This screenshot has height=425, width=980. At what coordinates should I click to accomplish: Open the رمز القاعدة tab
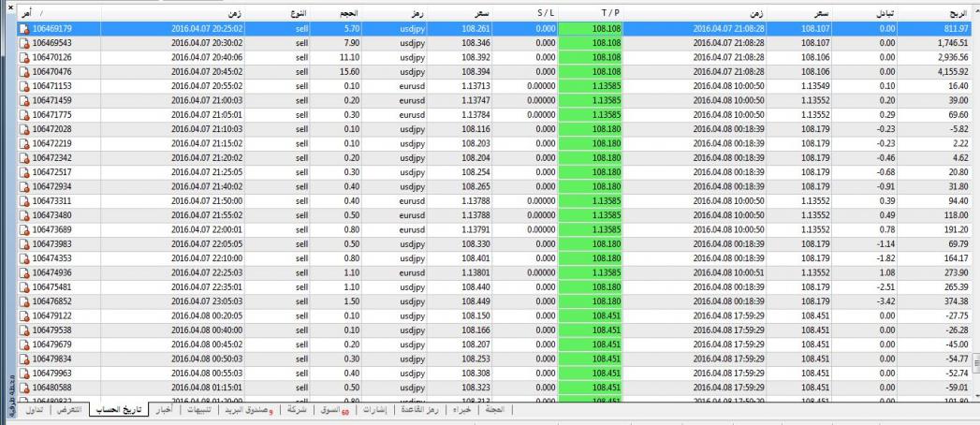coord(420,411)
